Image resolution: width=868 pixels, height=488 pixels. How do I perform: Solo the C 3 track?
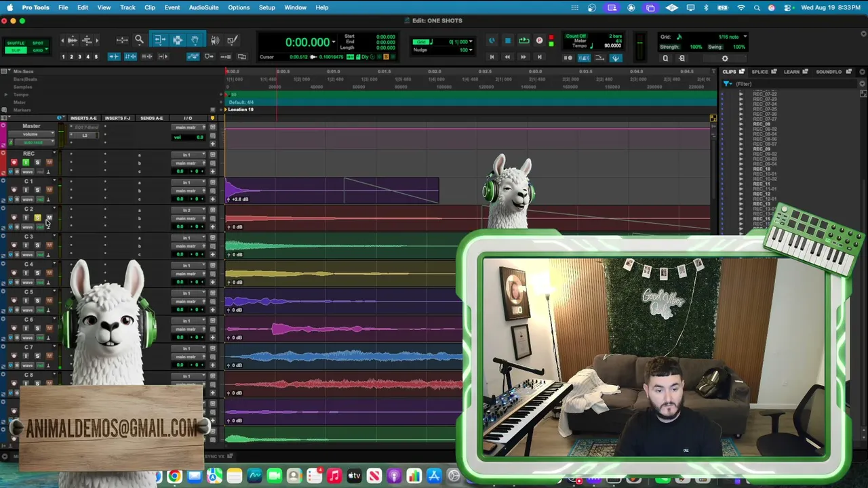[37, 245]
